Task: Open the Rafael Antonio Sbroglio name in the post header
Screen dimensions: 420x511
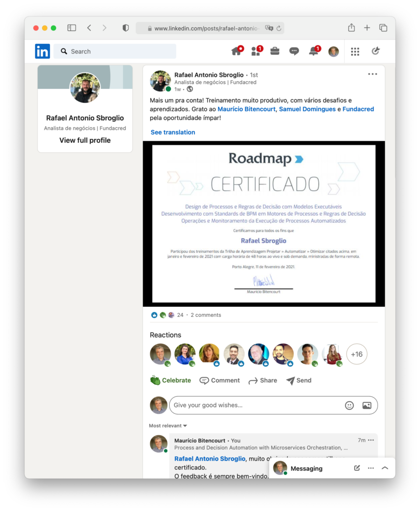Action: pos(209,75)
